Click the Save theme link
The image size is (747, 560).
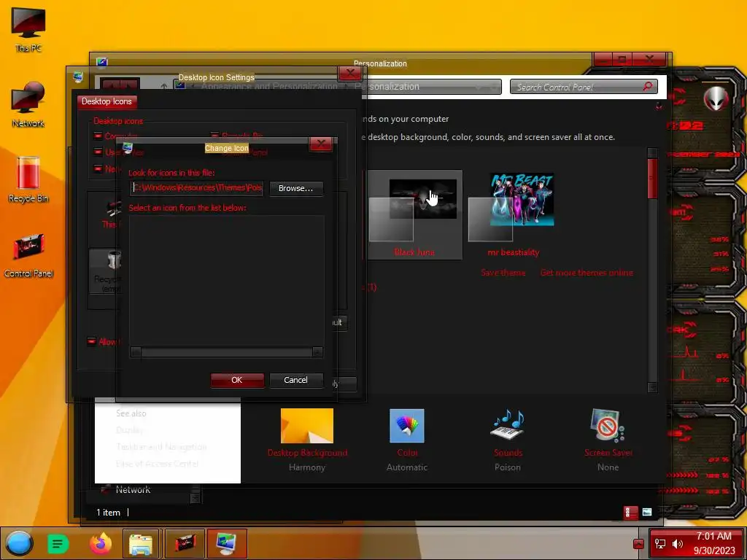pos(503,273)
